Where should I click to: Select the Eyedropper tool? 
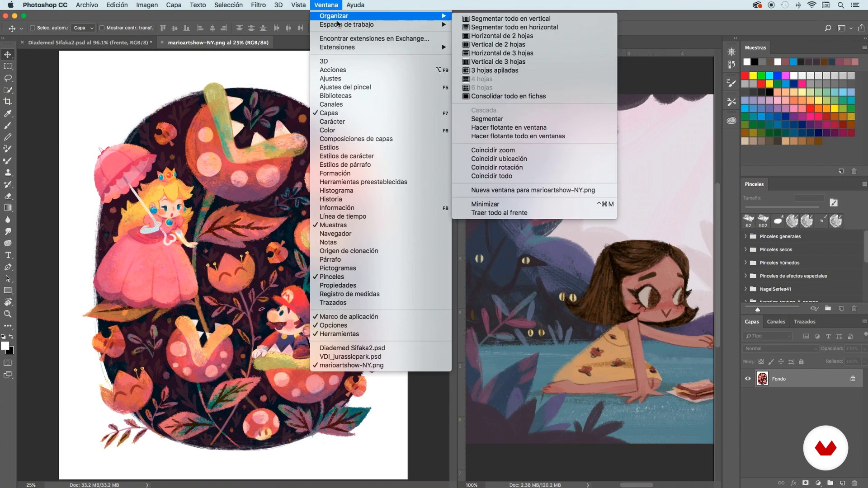(8, 113)
